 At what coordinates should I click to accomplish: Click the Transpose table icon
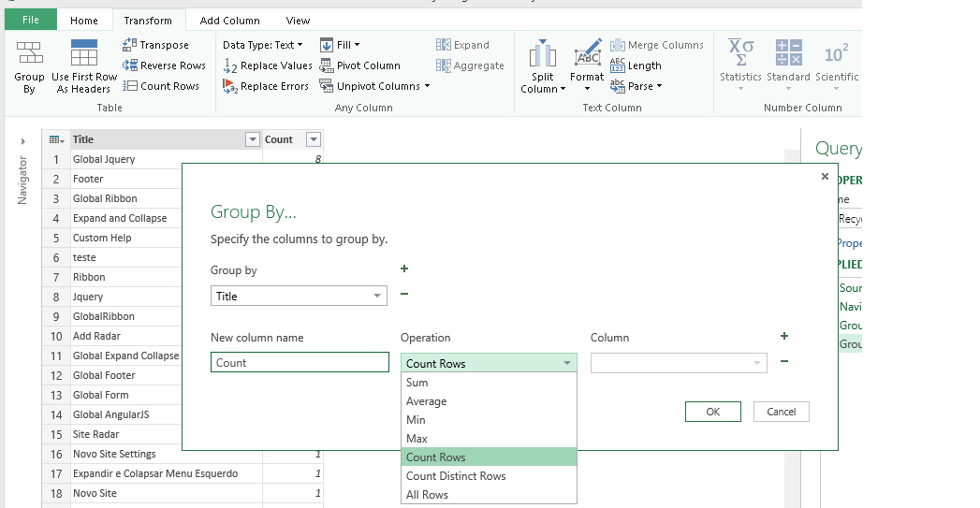pyautogui.click(x=130, y=45)
